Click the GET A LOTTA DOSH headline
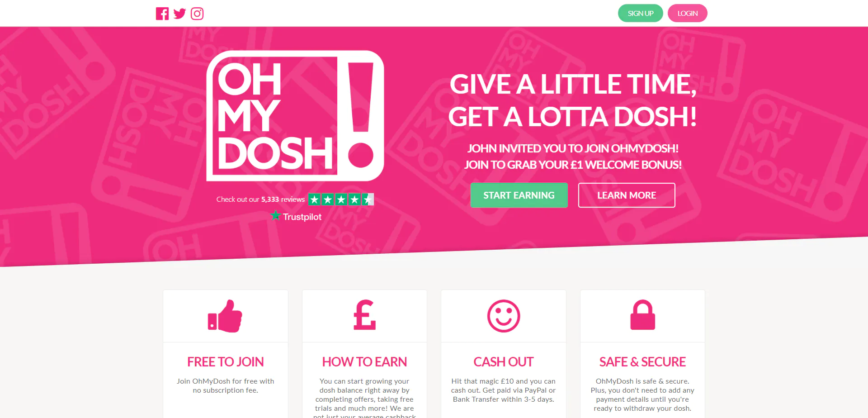868x418 pixels. pyautogui.click(x=572, y=117)
